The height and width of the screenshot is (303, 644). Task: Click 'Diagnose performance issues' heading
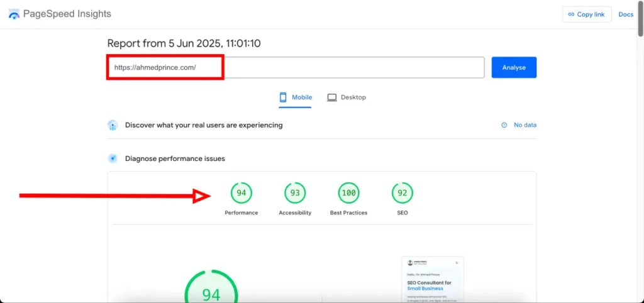click(x=175, y=158)
